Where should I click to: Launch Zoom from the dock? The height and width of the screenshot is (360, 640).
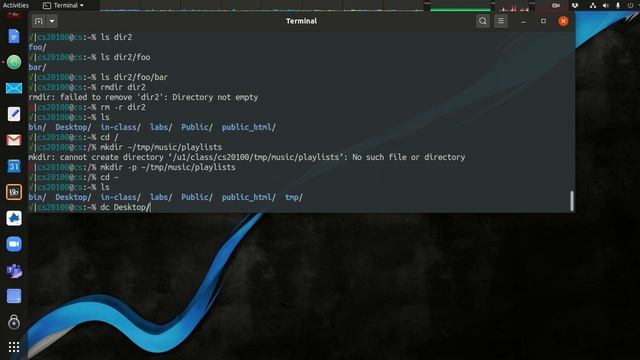14,244
